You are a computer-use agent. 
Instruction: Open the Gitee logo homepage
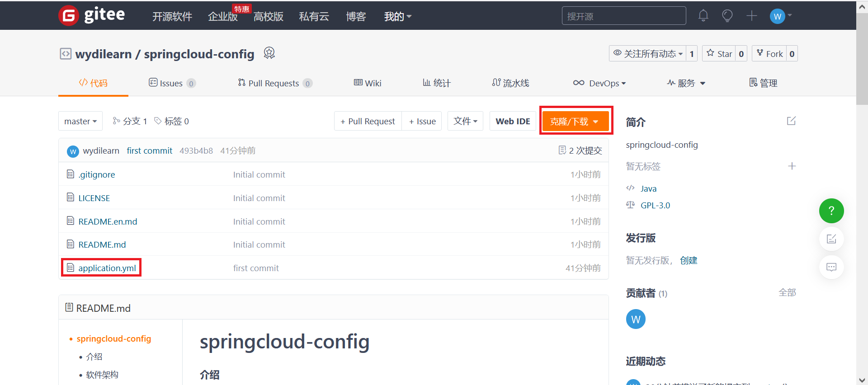click(x=92, y=15)
